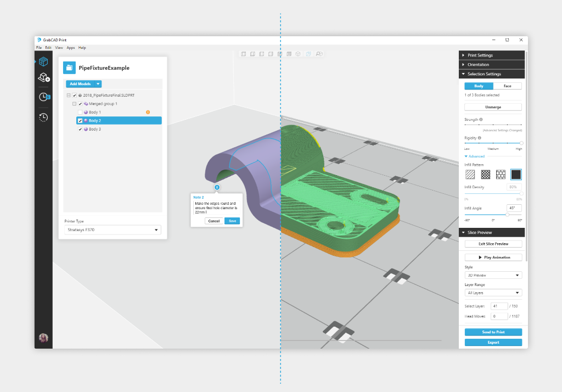Click the highlighted fit-to-view toolbar icon
562x392 pixels.
pyautogui.click(x=309, y=54)
